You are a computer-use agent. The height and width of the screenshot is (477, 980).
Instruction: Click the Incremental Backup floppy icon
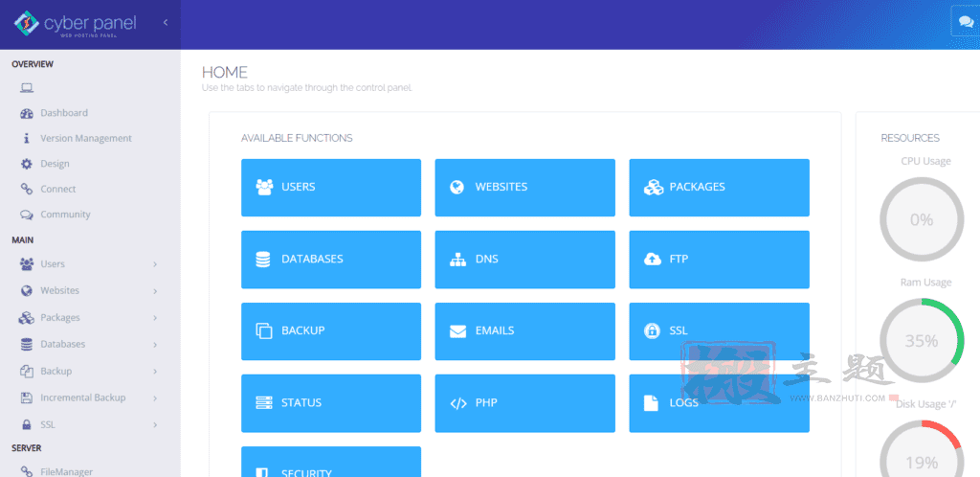(26, 397)
